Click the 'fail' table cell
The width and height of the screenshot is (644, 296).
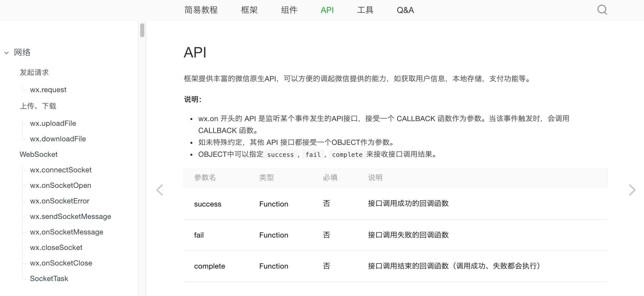[199, 235]
